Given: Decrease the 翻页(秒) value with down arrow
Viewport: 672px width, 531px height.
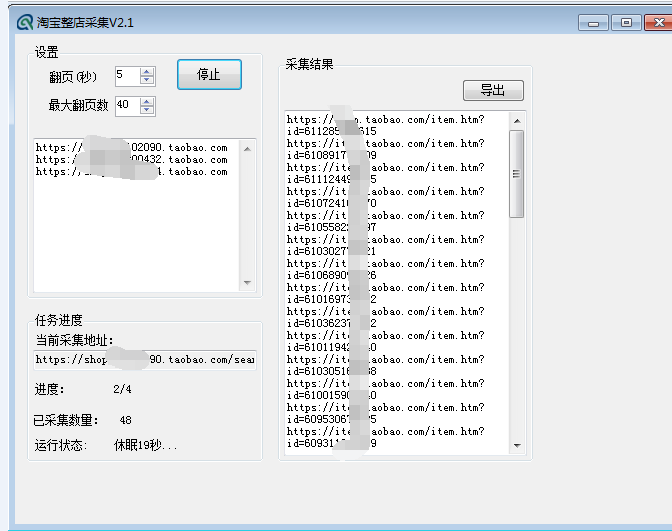Looking at the screenshot, I should [x=147, y=79].
